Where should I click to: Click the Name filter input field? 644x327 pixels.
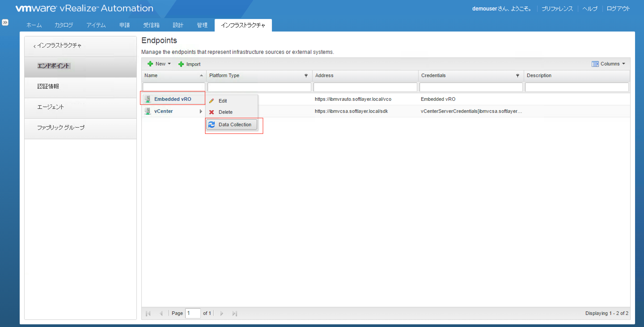(x=174, y=87)
